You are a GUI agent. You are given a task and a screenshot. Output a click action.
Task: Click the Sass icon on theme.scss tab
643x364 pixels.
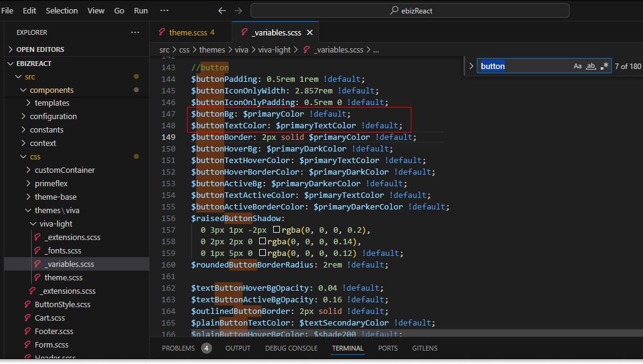pyautogui.click(x=162, y=32)
